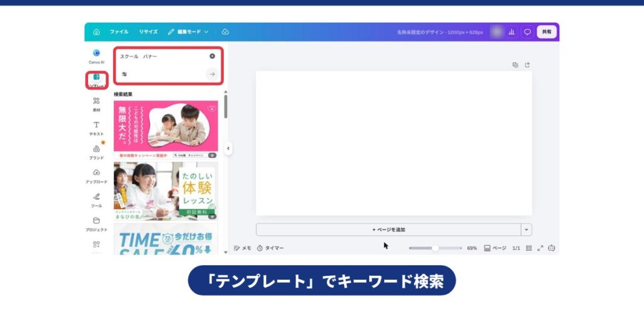Open the ブランド brand panel
Image resolution: width=644 pixels, height=320 pixels.
pyautogui.click(x=96, y=152)
